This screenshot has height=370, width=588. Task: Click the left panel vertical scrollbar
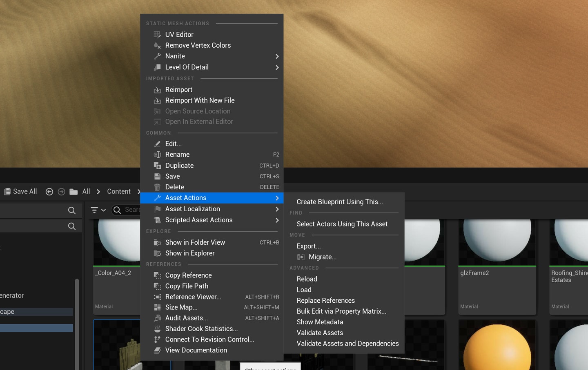click(x=77, y=324)
